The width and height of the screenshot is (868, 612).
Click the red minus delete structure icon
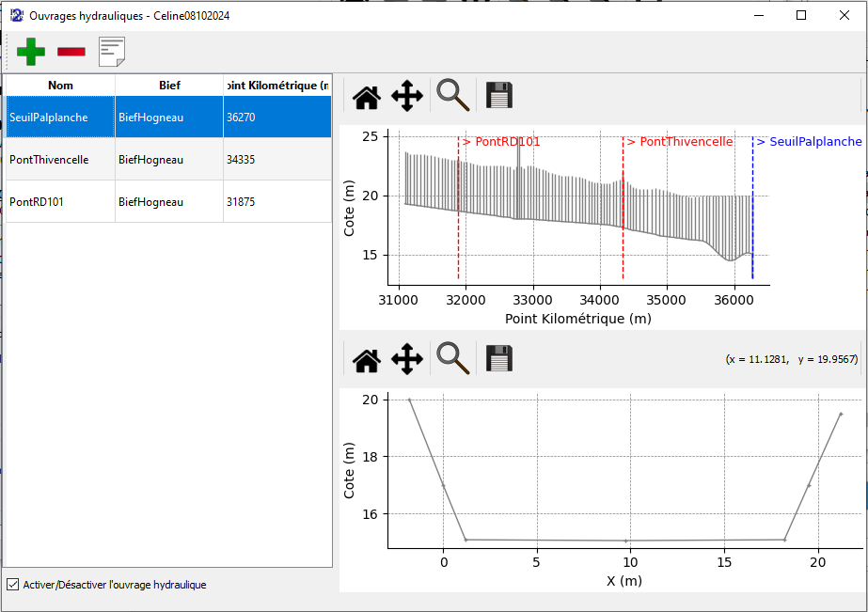point(71,52)
